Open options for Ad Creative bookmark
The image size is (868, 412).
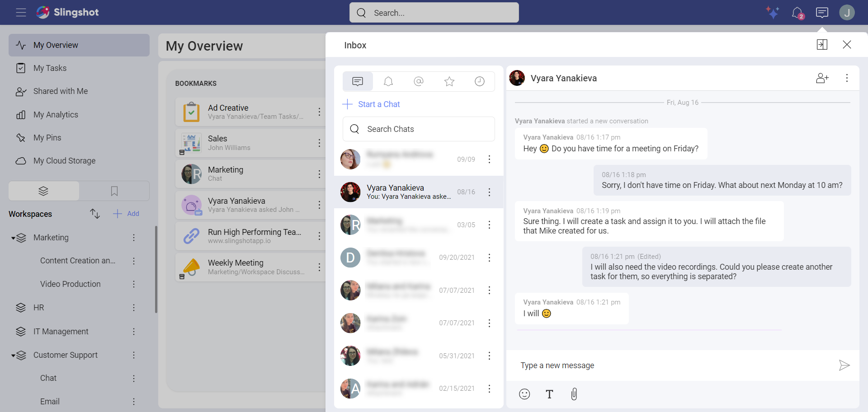pos(319,112)
